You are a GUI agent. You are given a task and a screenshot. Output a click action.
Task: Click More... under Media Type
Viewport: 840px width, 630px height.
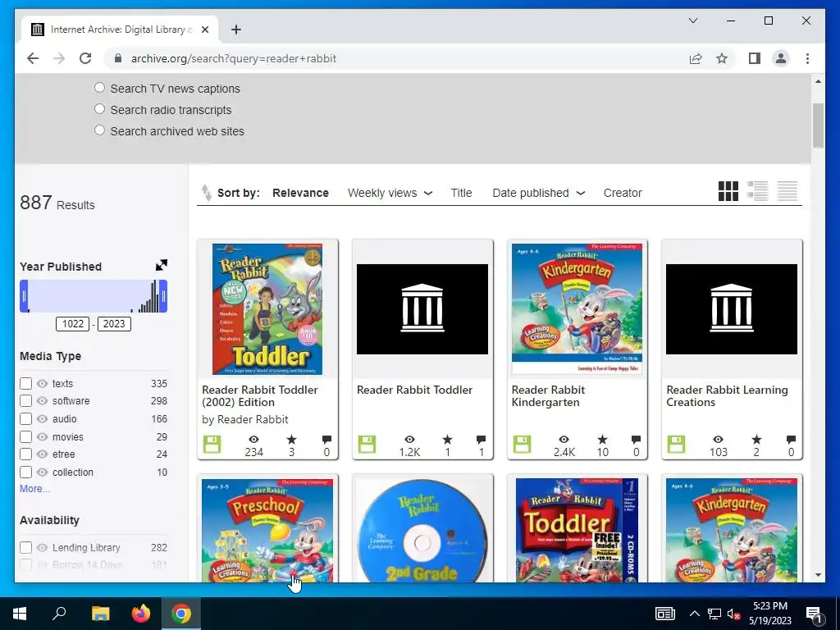tap(34, 489)
